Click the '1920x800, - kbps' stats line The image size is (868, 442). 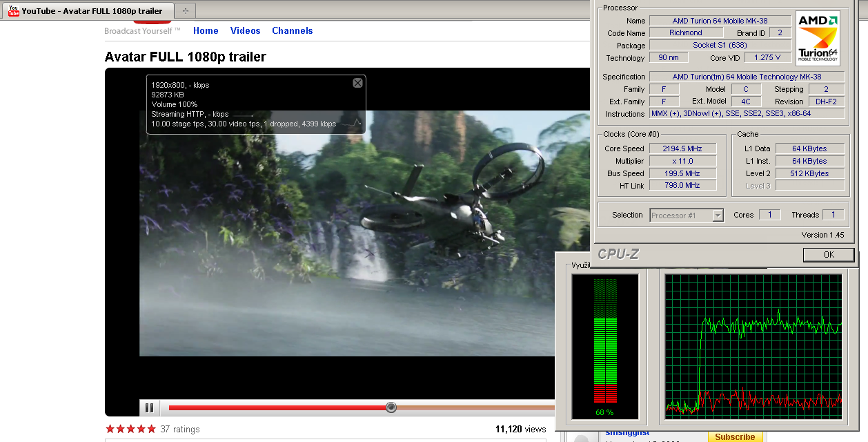click(180, 85)
